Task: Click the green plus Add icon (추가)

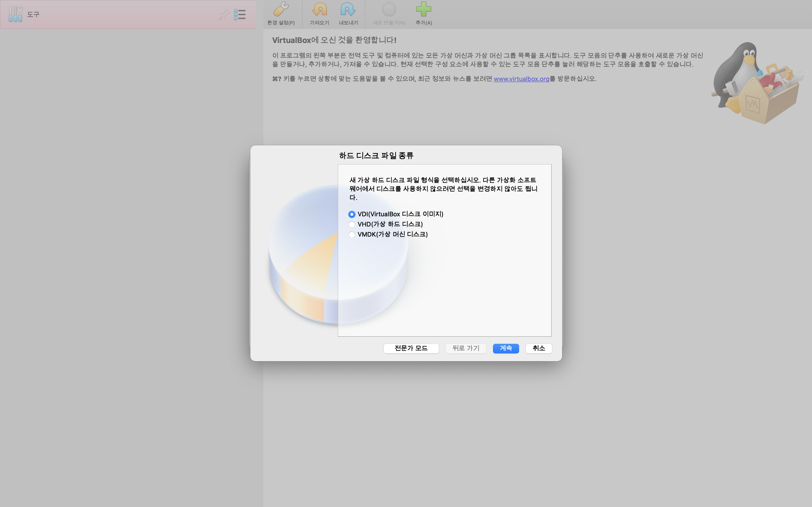Action: pyautogui.click(x=423, y=9)
